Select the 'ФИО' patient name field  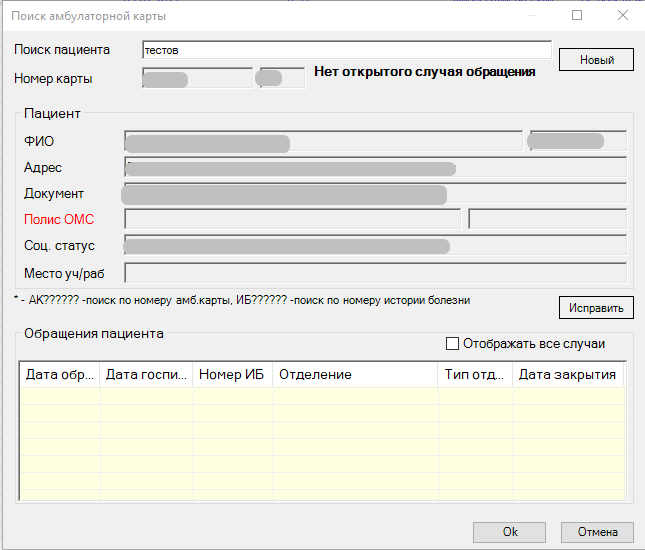322,141
